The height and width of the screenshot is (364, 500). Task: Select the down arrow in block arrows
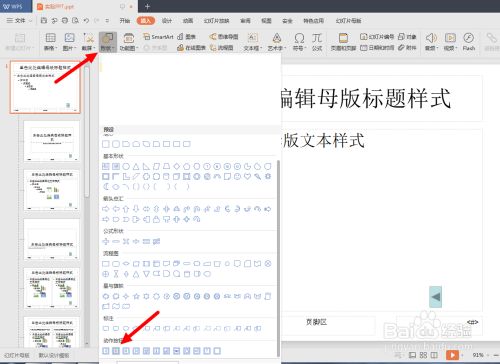(136, 209)
